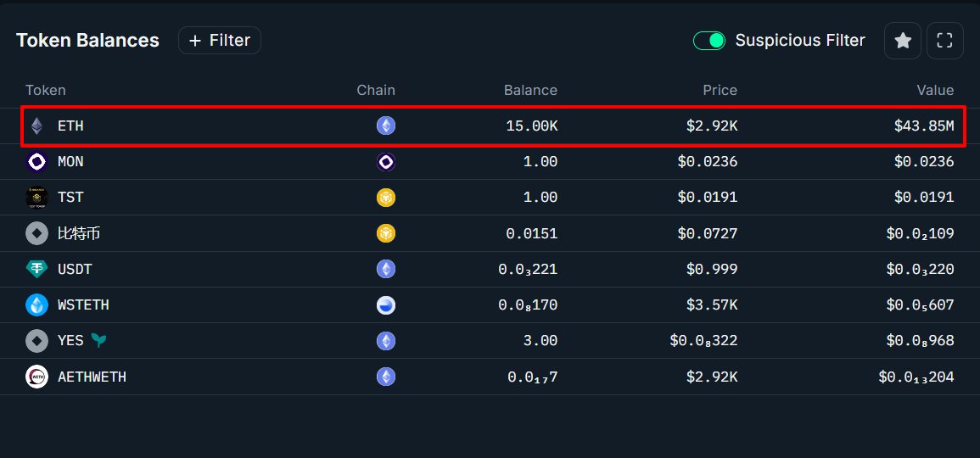Click the AETHWETH token icon
This screenshot has height=458, width=980.
[x=36, y=377]
